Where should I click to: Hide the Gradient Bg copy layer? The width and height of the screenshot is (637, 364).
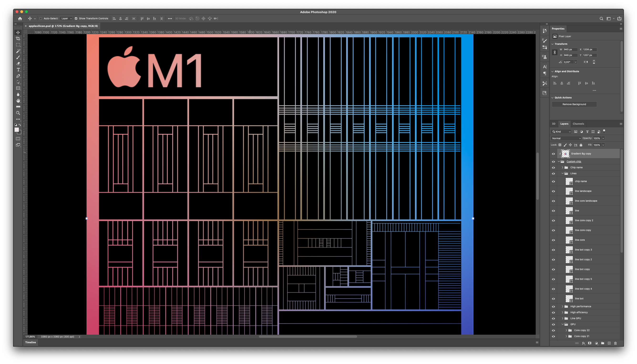(x=553, y=154)
